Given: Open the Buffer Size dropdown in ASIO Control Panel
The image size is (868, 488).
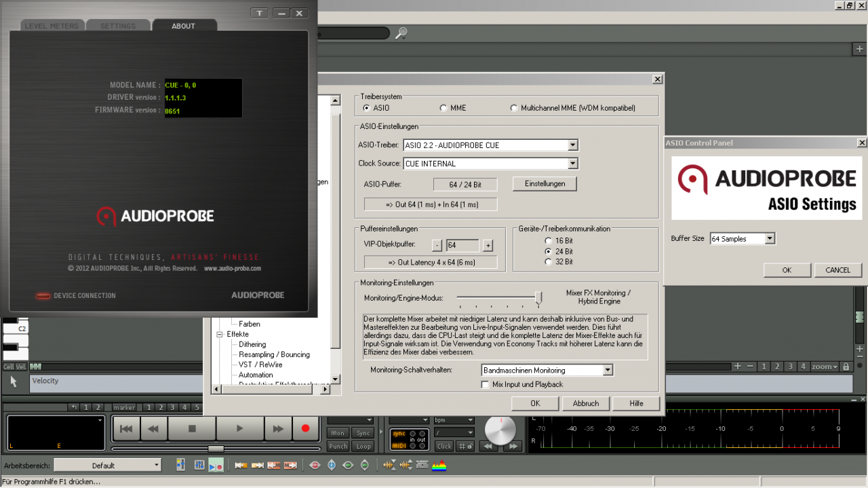Looking at the screenshot, I should coord(769,238).
